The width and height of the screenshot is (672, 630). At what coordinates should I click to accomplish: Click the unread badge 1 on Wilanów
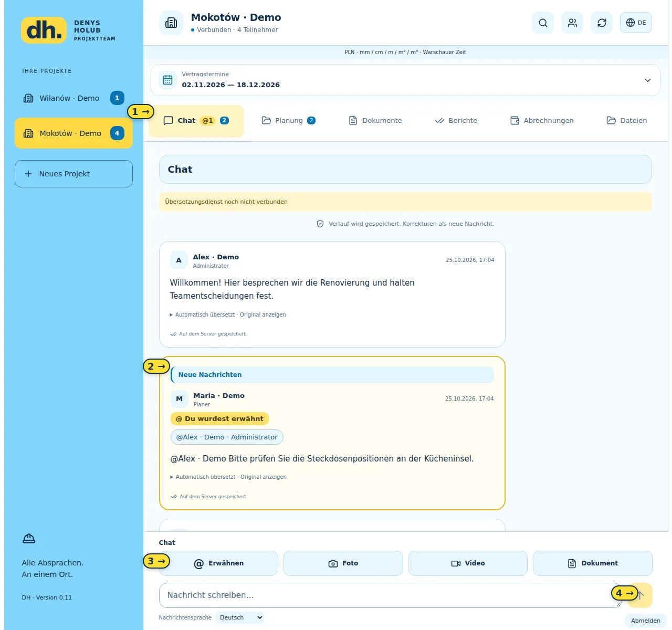pos(117,98)
